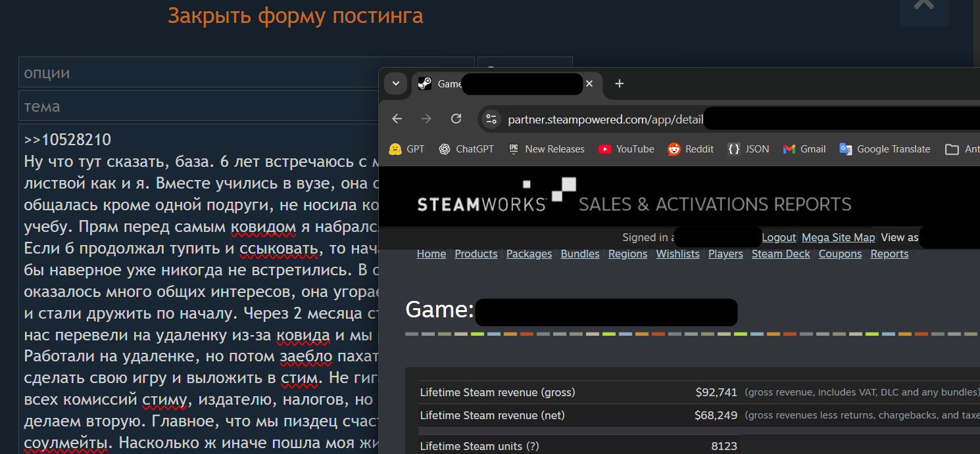Viewport: 980px width, 454px height.
Task: Click the Chrome forward arrow button
Action: (426, 119)
